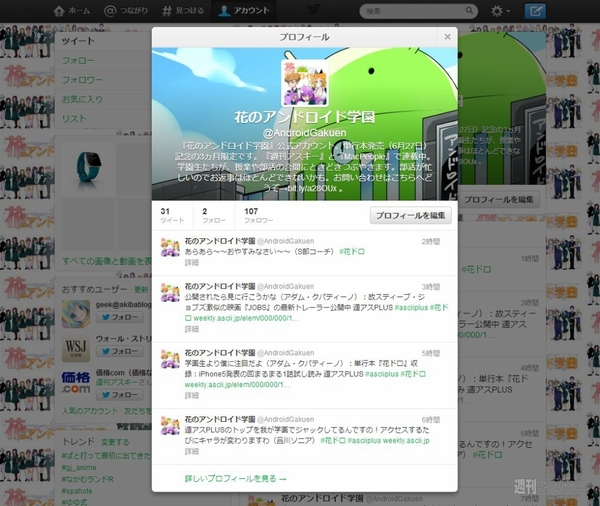Screen dimensions: 600x506
Task: View 2 フォロー following count
Action: (x=214, y=215)
